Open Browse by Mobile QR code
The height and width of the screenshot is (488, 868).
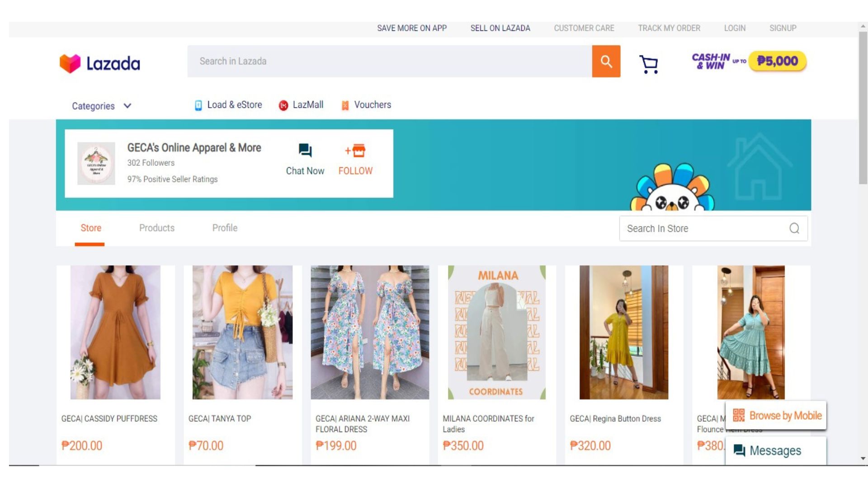tap(738, 415)
